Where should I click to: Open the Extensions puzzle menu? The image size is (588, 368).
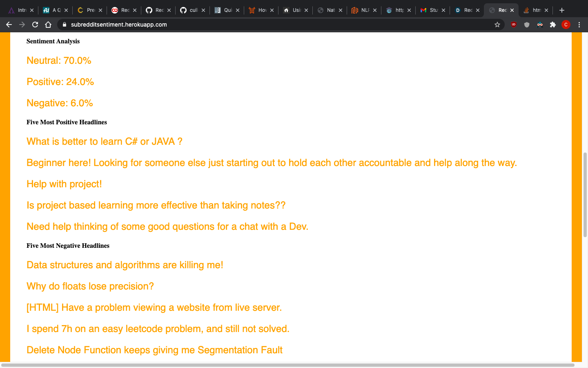(553, 25)
